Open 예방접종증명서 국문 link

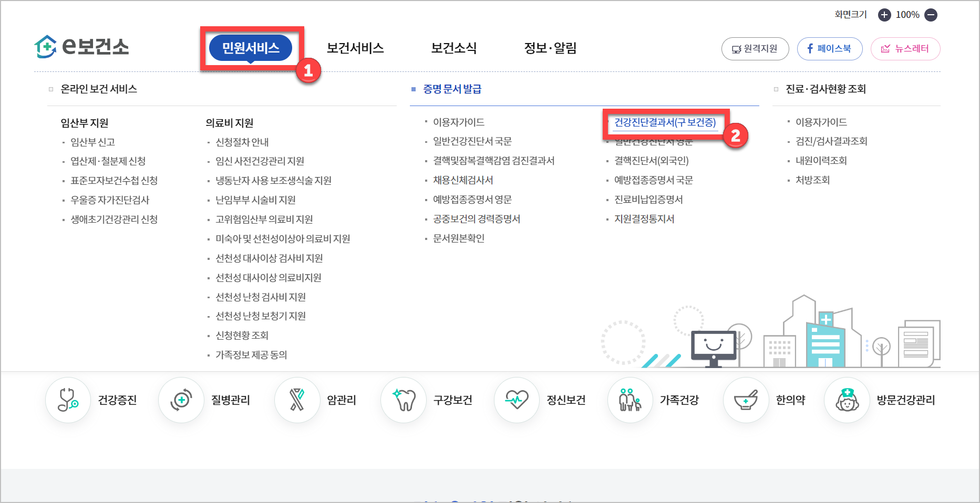point(654,180)
